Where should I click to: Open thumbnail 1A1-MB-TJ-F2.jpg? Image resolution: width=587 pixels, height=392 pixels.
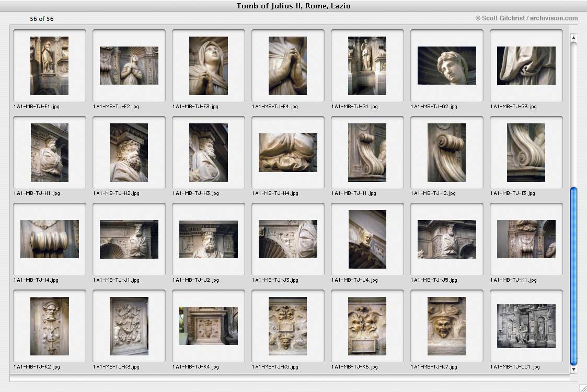click(x=129, y=65)
